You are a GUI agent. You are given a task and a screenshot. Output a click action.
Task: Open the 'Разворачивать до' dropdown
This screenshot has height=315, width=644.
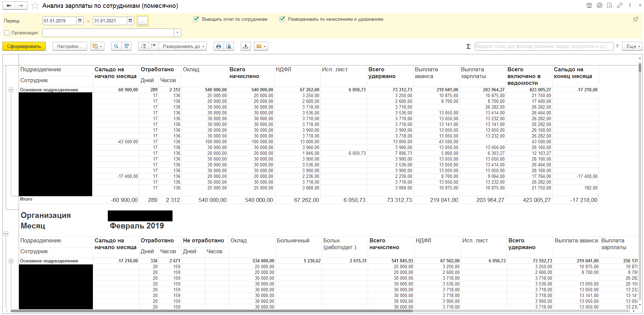tap(184, 47)
